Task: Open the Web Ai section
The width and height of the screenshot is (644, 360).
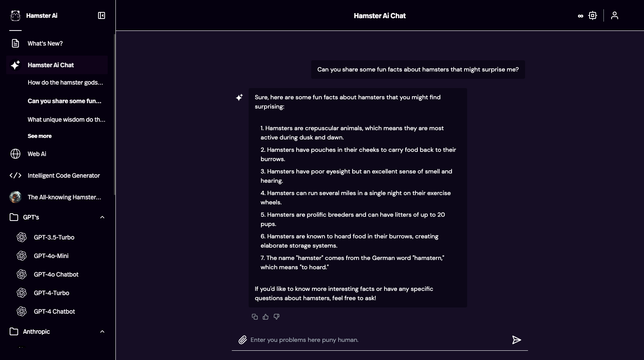Action: click(x=37, y=154)
